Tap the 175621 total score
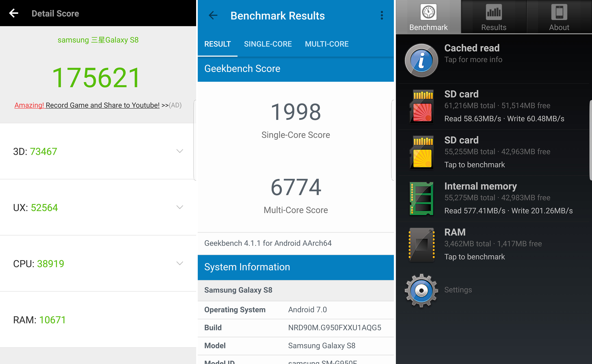 tap(96, 78)
